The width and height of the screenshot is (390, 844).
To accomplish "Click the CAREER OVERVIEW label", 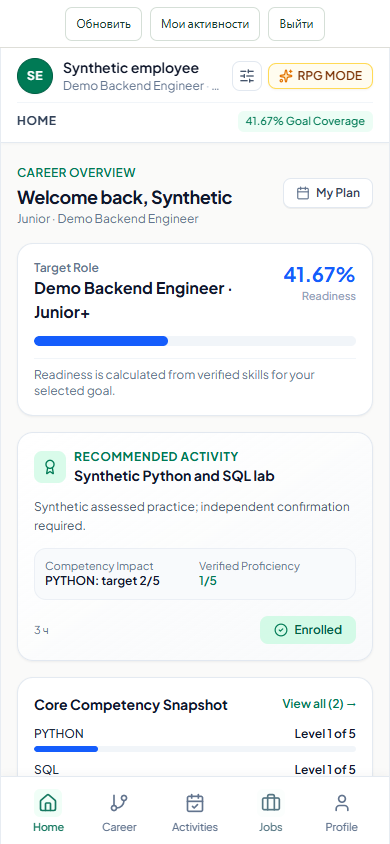I will [76, 173].
